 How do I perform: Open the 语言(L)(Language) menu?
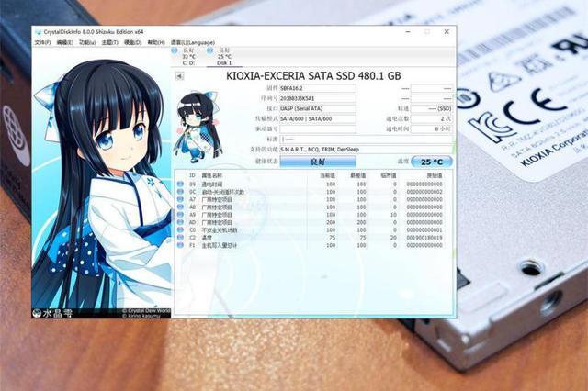point(193,42)
